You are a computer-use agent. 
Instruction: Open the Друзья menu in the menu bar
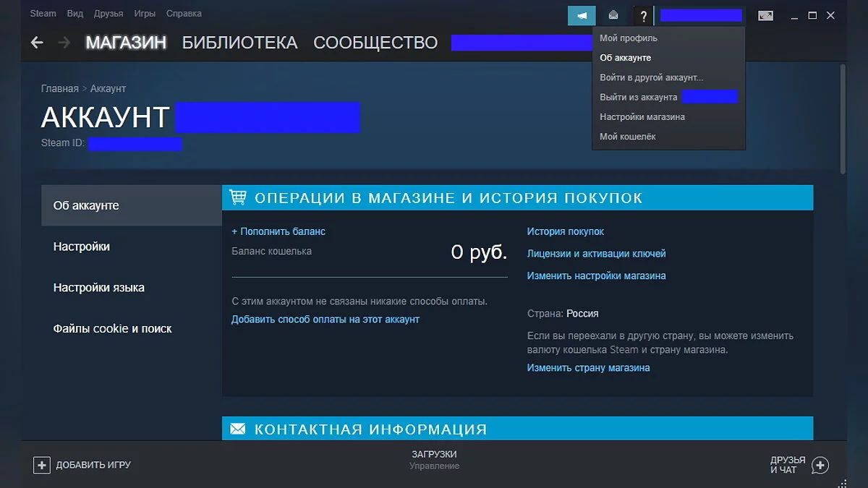[109, 14]
